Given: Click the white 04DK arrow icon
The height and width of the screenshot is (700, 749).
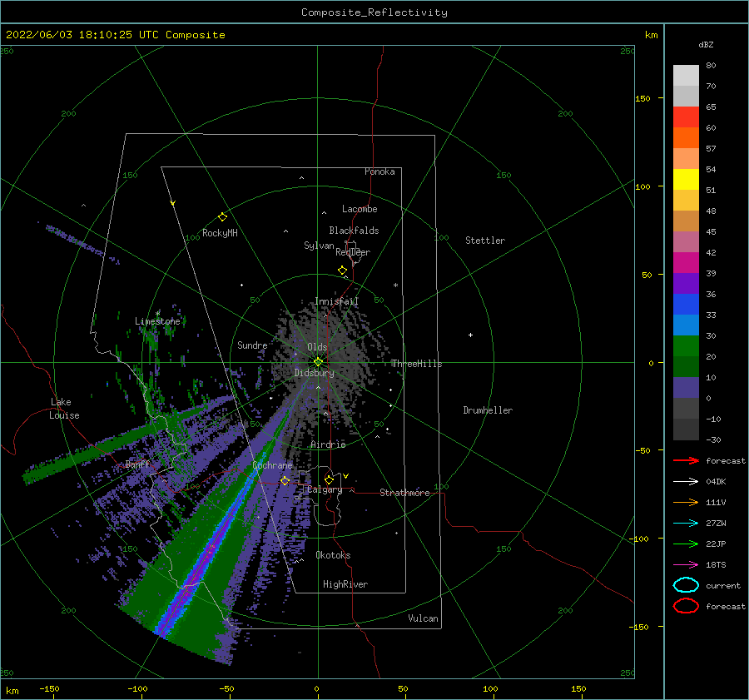Looking at the screenshot, I should (686, 482).
